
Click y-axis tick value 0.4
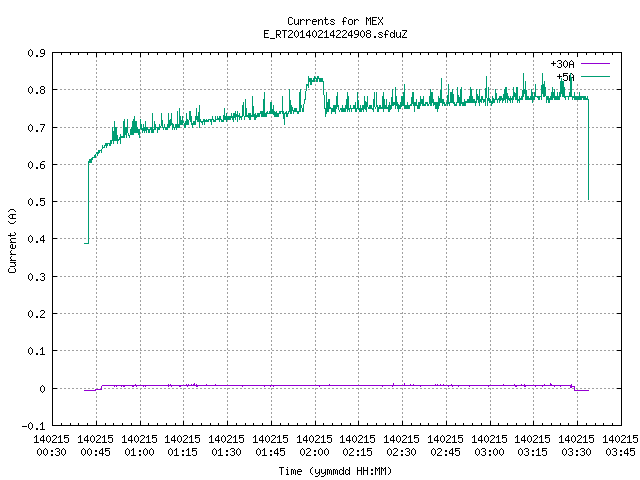click(36, 239)
